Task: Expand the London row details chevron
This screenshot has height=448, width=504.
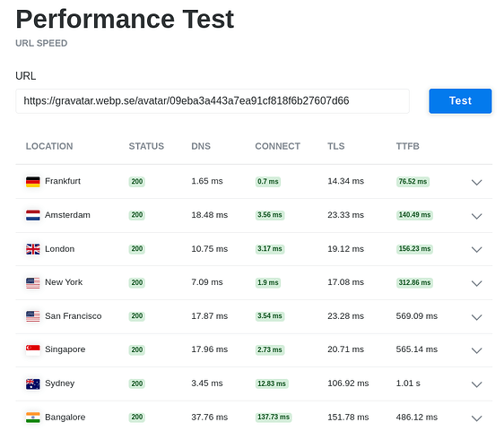Action: coord(476,249)
